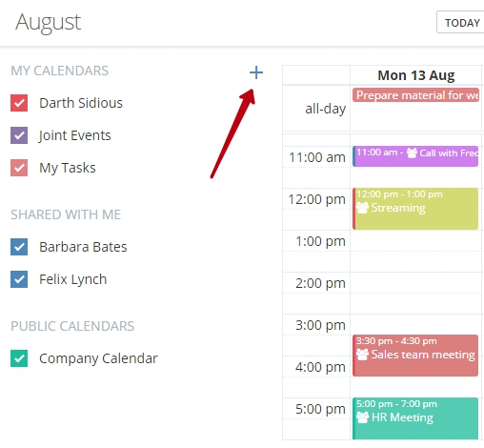Click the empty 2:00 pm time slot

pyautogui.click(x=416, y=283)
